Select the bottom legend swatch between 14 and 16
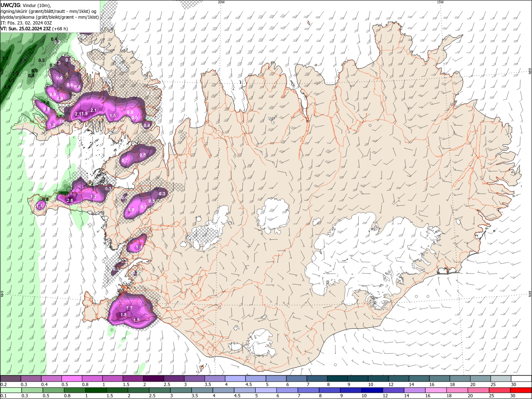 tap(415, 390)
